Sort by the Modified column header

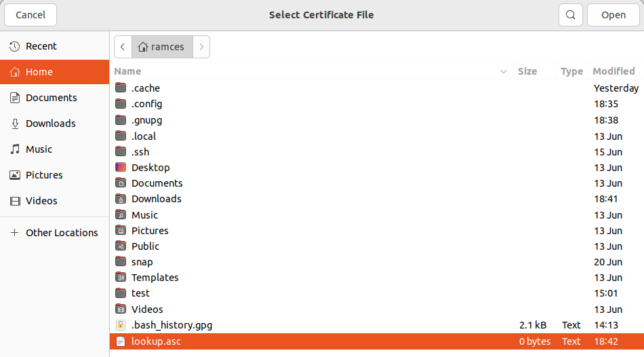[613, 71]
